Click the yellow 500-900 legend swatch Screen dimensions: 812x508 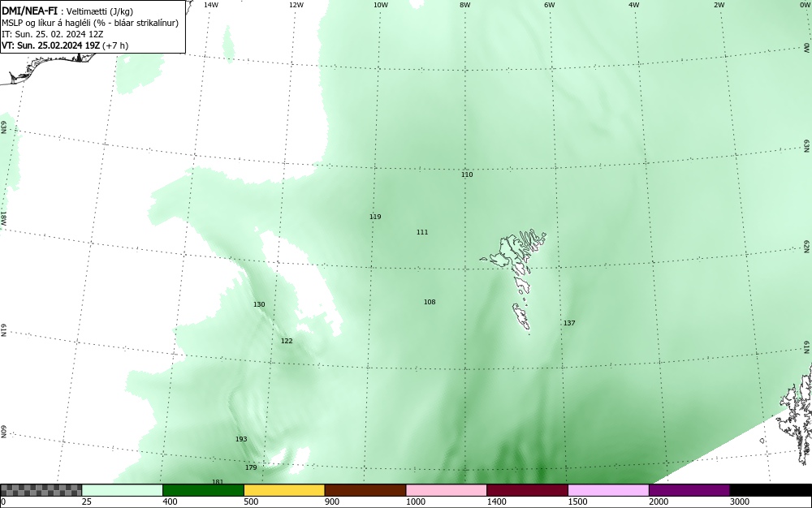284,490
